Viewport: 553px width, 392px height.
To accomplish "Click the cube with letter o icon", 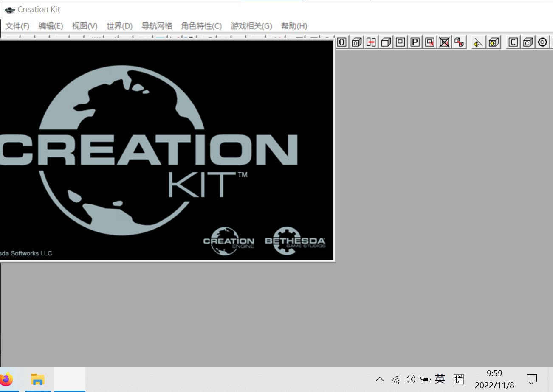I will click(357, 42).
